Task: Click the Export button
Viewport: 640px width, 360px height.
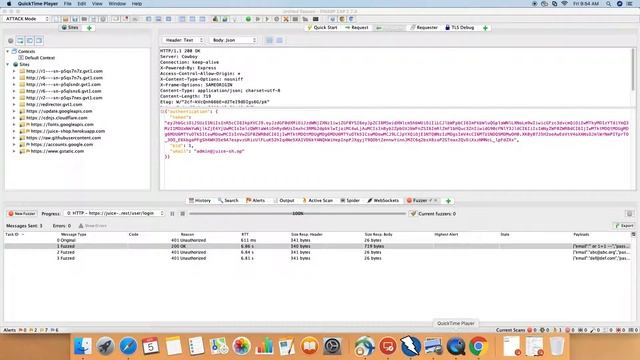Action: 624,225
